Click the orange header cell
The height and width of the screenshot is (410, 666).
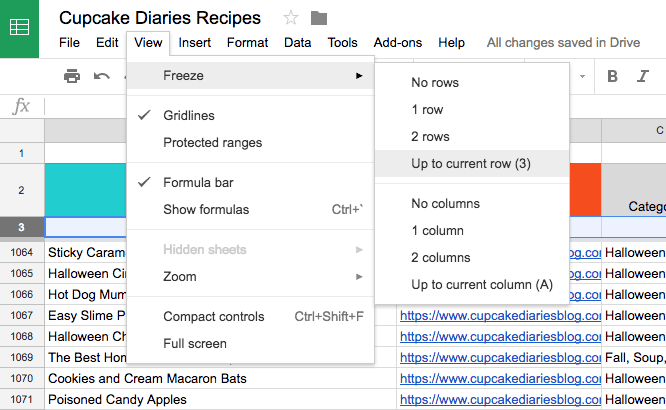point(585,190)
